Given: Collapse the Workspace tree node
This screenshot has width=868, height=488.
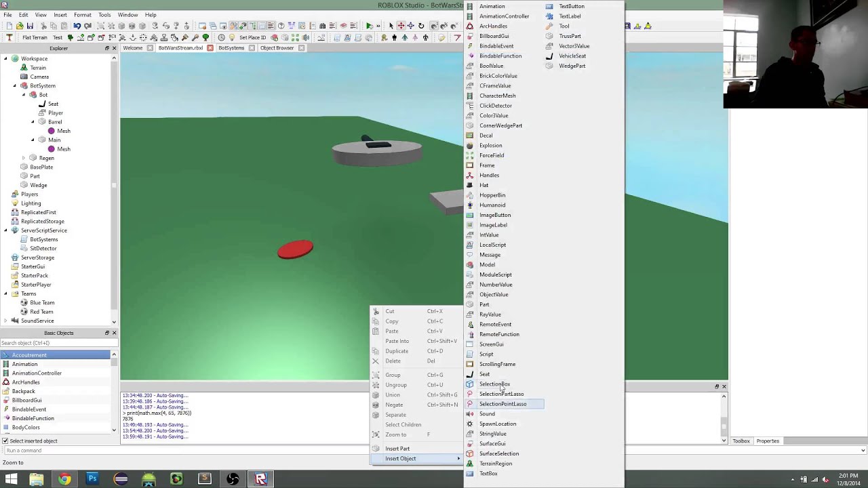Looking at the screenshot, I should click(x=6, y=58).
